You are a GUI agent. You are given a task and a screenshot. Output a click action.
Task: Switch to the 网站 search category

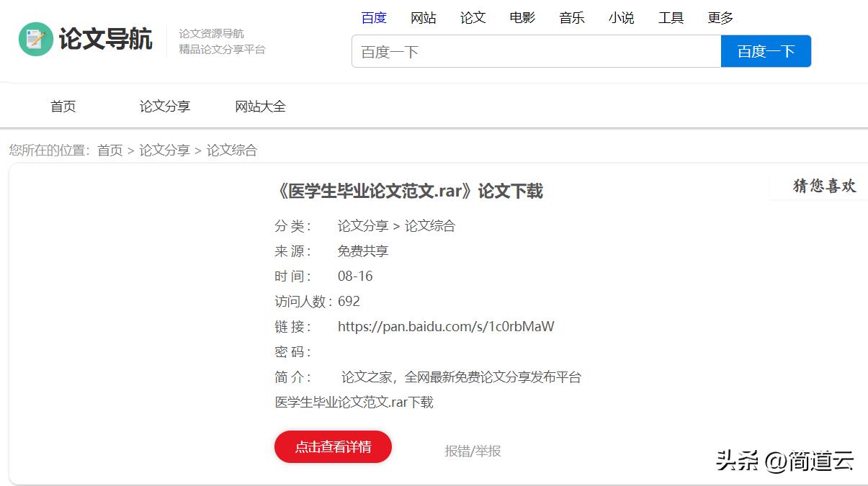[424, 17]
